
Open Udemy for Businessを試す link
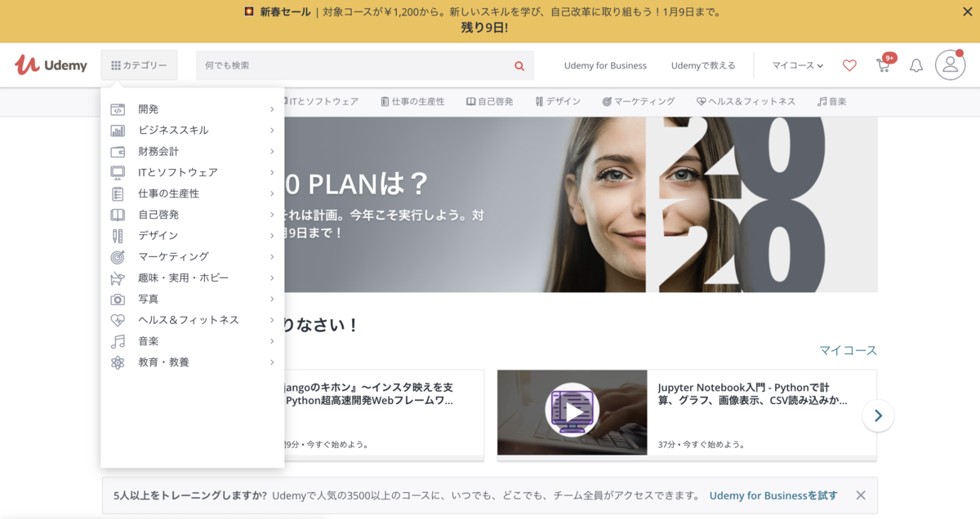pyautogui.click(x=773, y=495)
